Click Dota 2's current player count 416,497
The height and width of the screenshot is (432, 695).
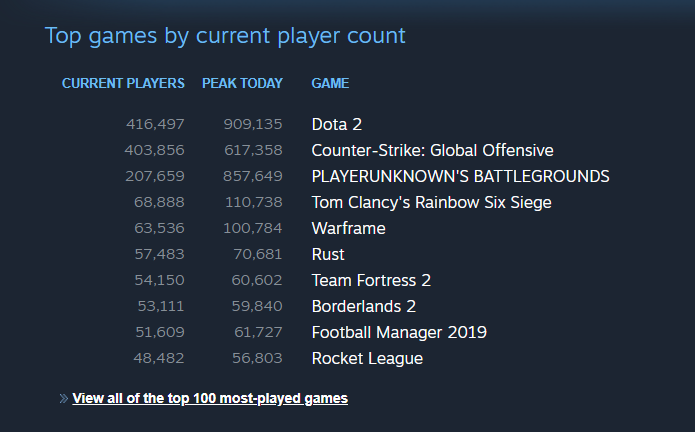coord(155,125)
